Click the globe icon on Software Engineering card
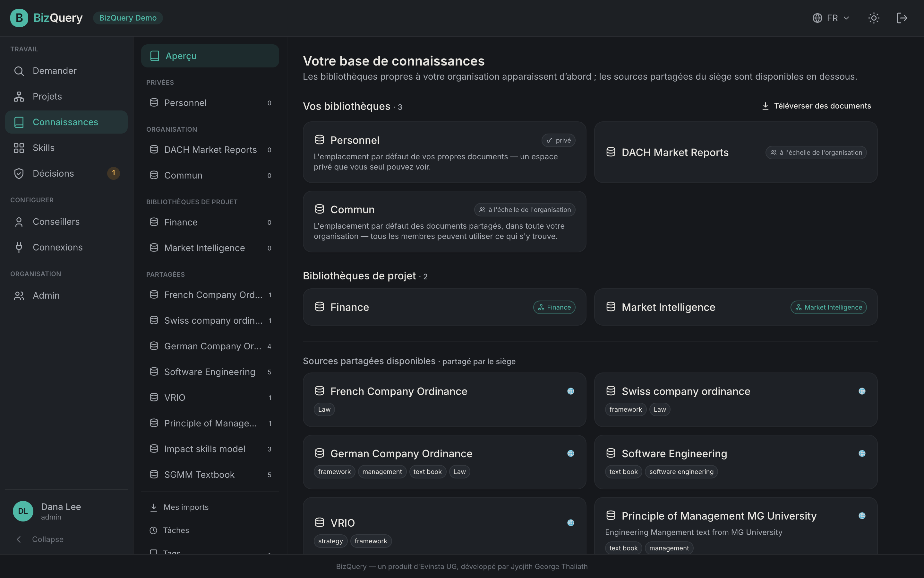 coord(862,453)
